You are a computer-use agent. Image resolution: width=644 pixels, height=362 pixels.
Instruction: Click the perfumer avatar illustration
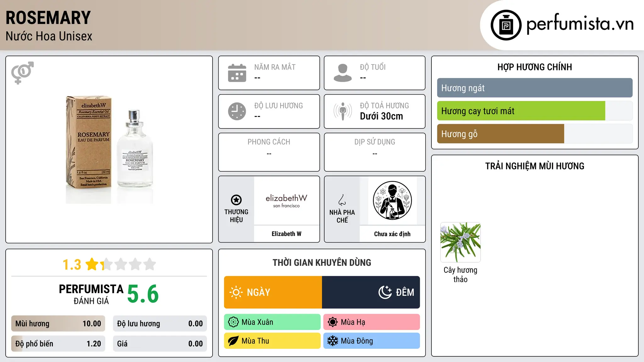coord(392,200)
